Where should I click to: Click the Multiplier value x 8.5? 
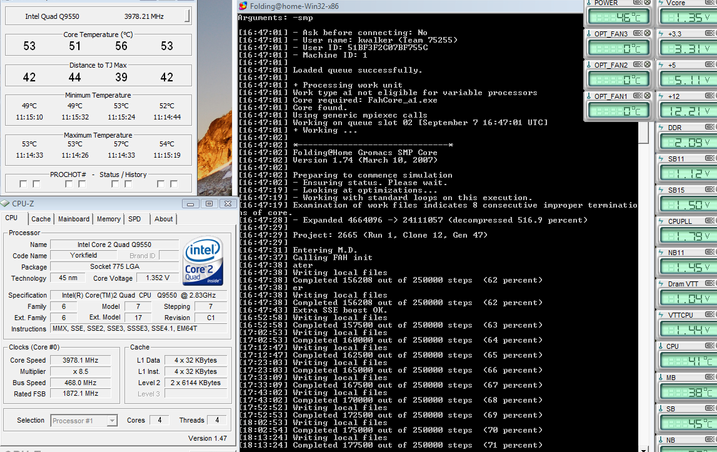[x=80, y=371]
